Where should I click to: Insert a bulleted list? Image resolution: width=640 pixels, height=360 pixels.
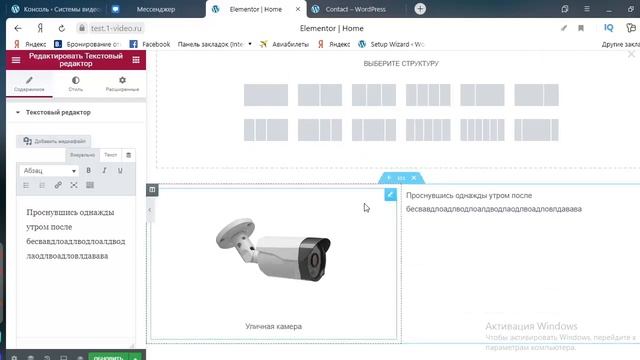click(x=26, y=185)
